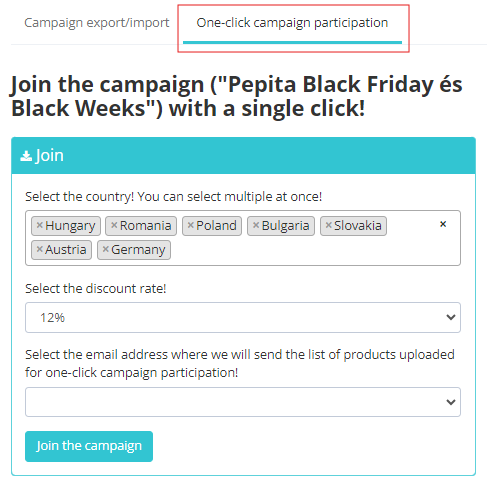
Task: Click the Hungary country tag label
Action: 70,226
